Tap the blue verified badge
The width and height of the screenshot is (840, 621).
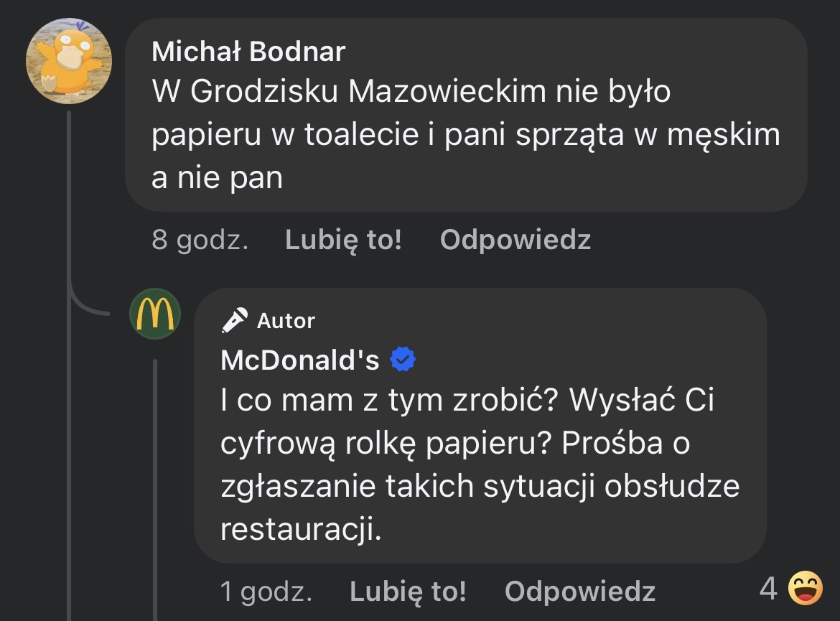[403, 360]
